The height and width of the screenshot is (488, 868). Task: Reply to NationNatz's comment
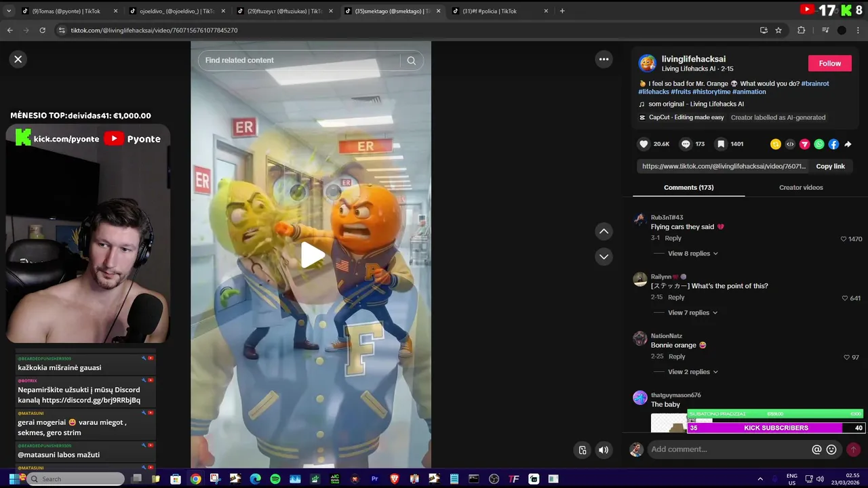pos(677,356)
